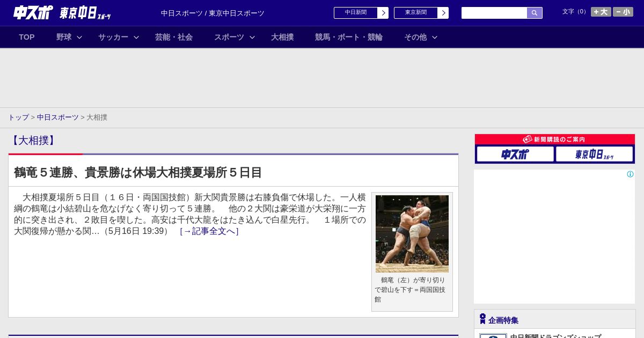
Task: Open full article via 記事全文へ link
Action: 209,231
